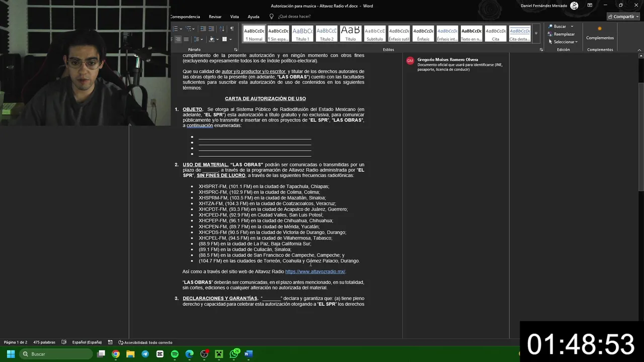Toggle the alignment button left of line spacing
This screenshot has width=644, height=362.
pyautogui.click(x=186, y=39)
